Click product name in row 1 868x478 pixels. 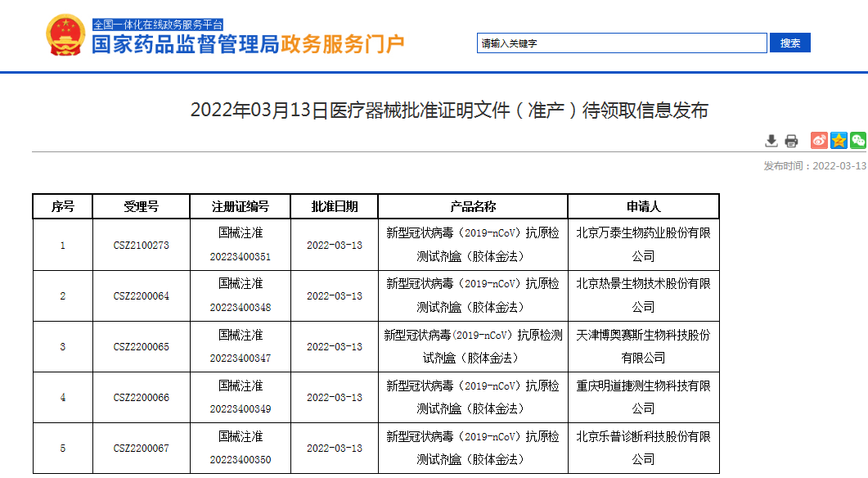(x=473, y=245)
